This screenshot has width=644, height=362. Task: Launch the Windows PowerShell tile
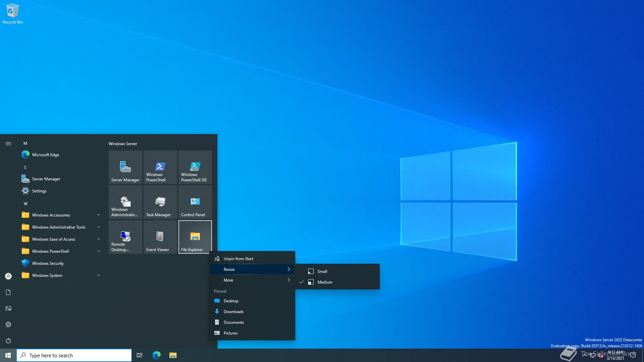tap(160, 167)
